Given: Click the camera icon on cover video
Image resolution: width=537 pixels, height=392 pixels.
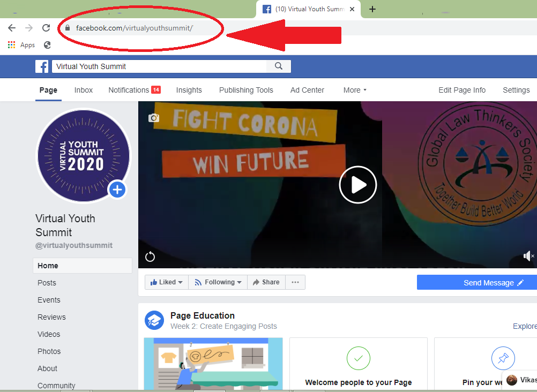Looking at the screenshot, I should coord(154,118).
